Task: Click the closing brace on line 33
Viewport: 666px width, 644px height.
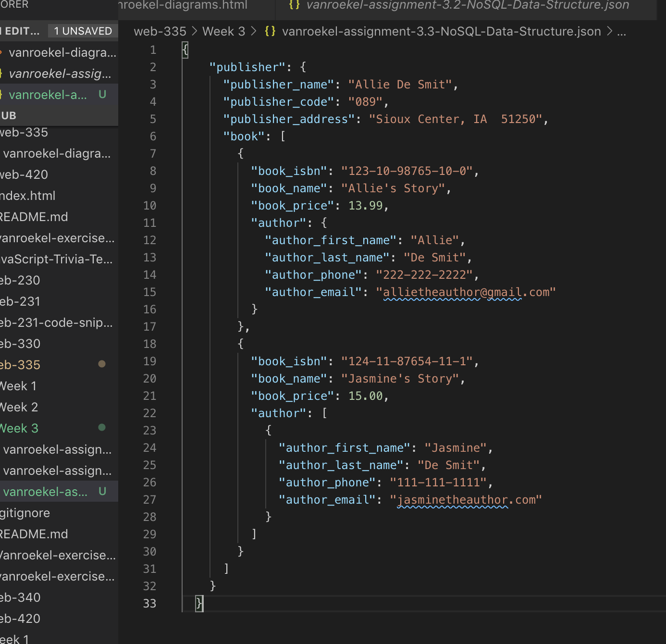Action: pos(199,603)
